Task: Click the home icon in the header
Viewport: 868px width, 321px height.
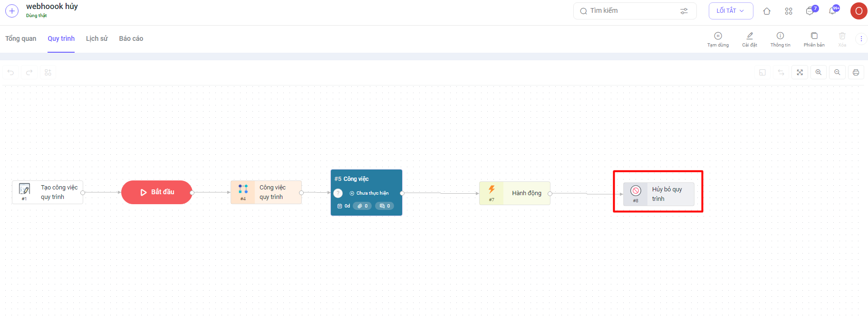Action: coord(766,11)
